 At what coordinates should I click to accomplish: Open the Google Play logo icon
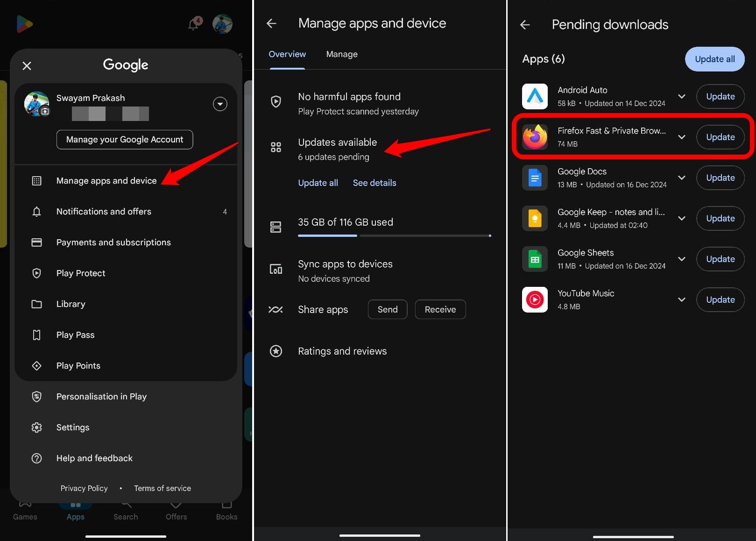[24, 24]
